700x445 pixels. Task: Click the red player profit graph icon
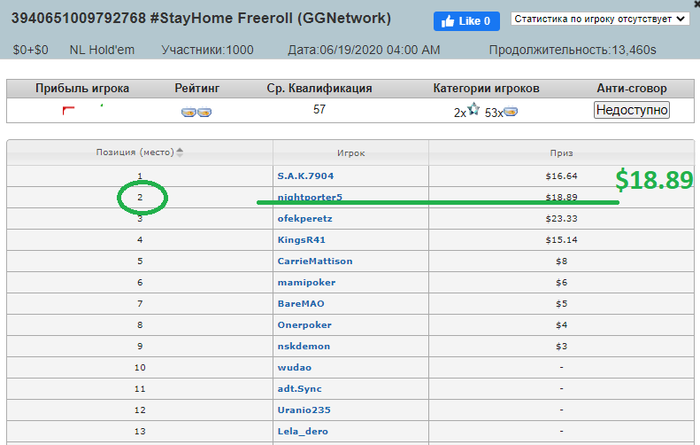[69, 110]
